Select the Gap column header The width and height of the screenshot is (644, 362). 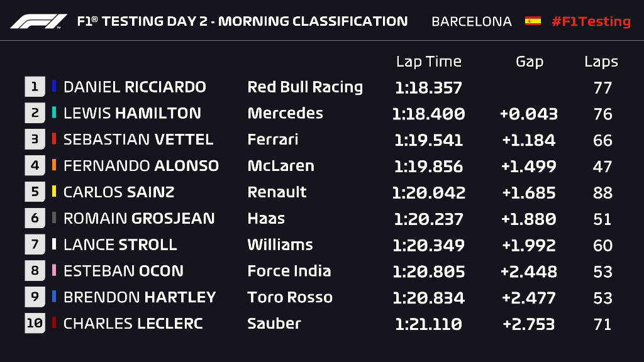pyautogui.click(x=529, y=62)
